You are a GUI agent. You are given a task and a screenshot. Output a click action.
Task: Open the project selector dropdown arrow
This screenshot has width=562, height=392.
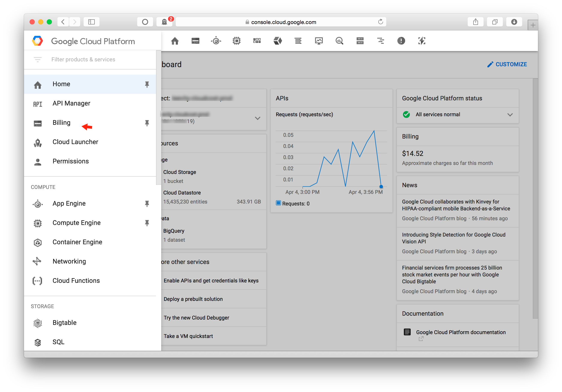257,118
